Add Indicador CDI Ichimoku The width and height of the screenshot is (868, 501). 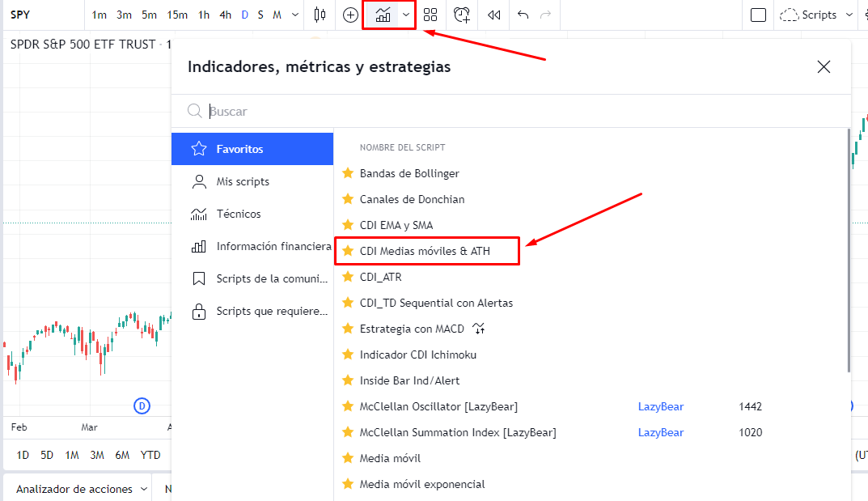418,355
